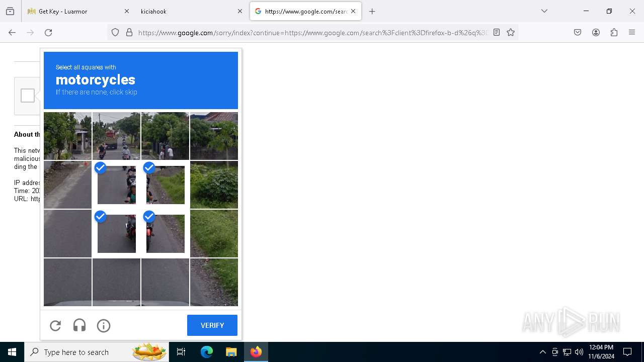Go back to the previous page
This screenshot has width=644, height=362.
(12, 32)
